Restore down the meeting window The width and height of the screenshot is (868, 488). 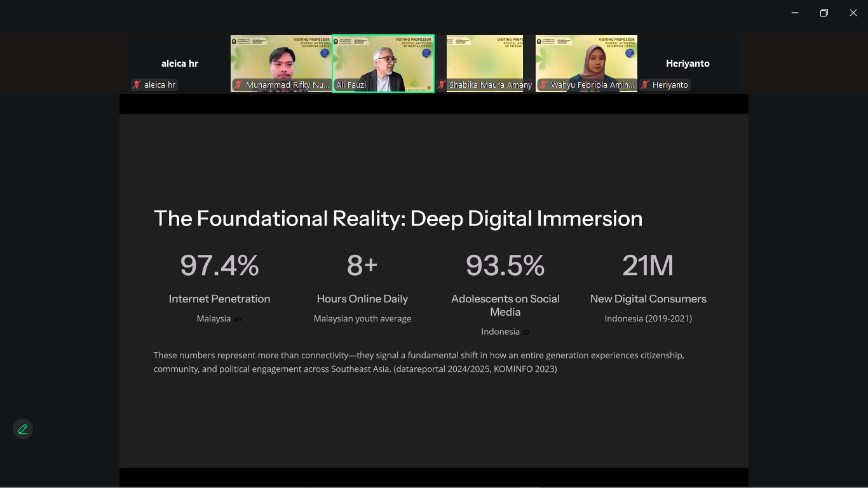[x=824, y=13]
